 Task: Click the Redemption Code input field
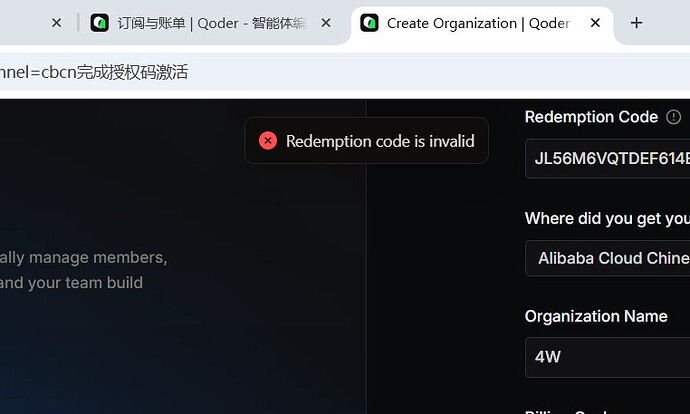pos(608,158)
